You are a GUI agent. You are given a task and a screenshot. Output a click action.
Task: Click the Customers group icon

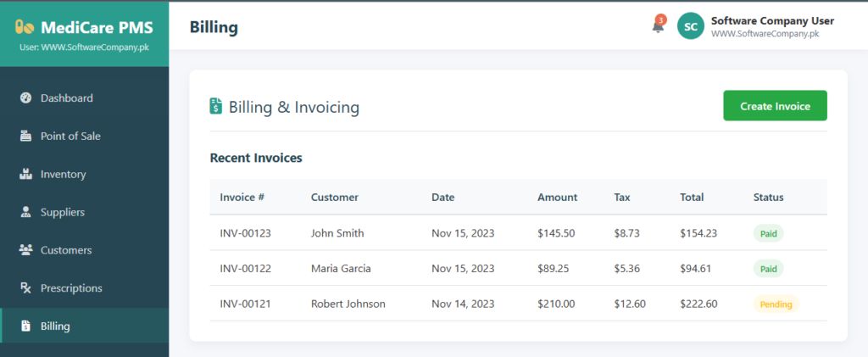click(25, 250)
